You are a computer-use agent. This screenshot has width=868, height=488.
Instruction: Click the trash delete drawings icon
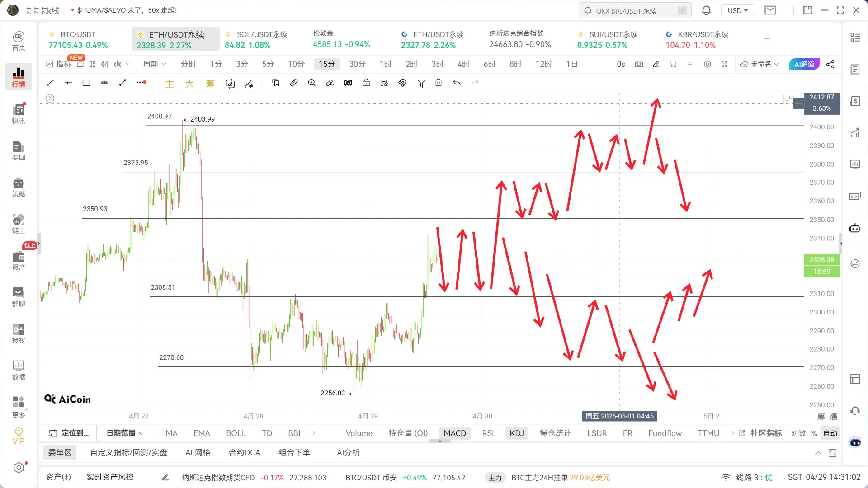click(439, 83)
